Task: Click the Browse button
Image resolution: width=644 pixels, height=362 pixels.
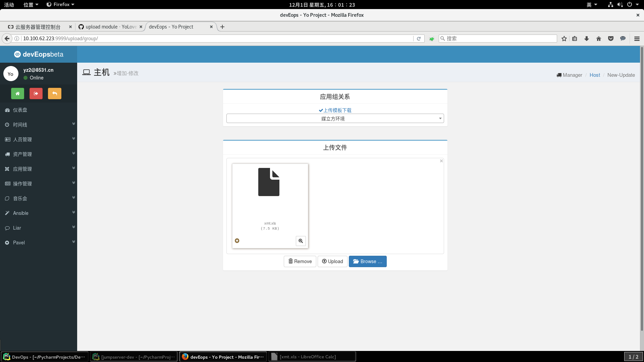Action: pos(368,261)
